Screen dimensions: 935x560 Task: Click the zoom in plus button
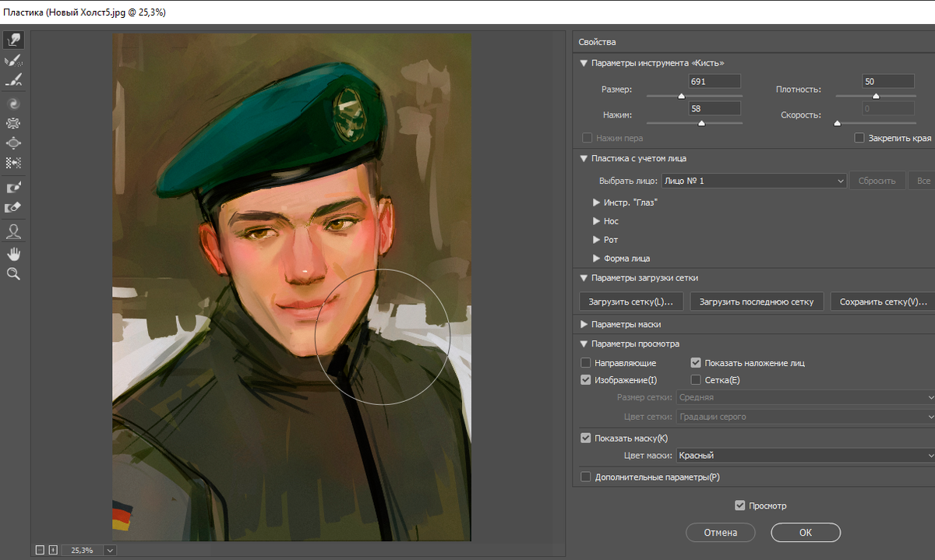click(52, 550)
